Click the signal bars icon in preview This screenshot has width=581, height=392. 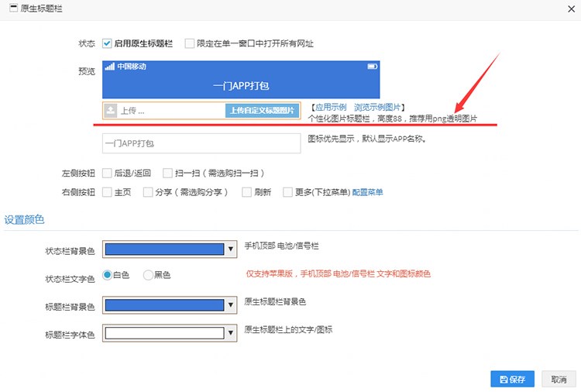point(110,67)
